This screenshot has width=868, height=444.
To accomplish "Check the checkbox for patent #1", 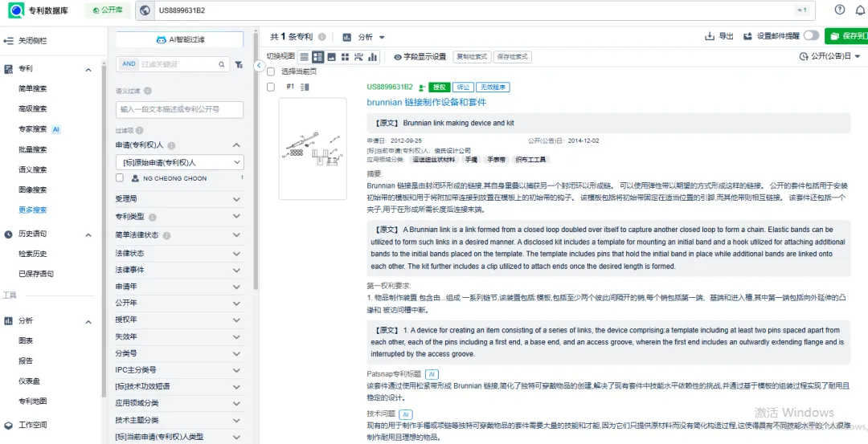I will (271, 87).
